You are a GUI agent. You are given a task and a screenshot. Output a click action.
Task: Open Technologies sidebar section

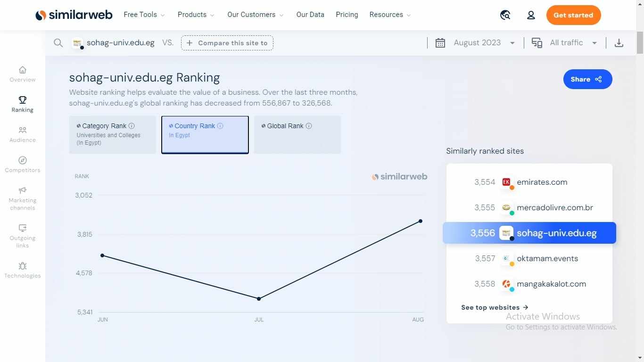[23, 271]
